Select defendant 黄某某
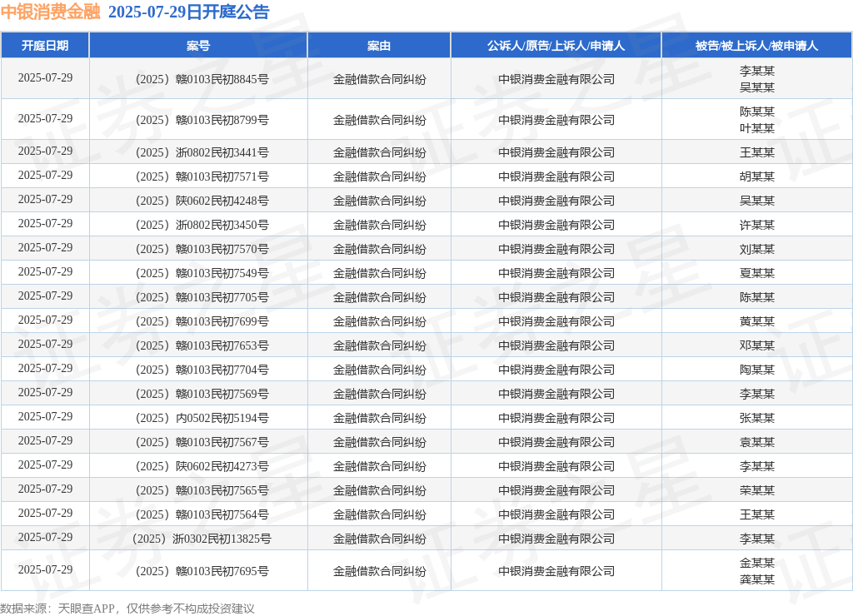853x616 pixels. point(756,321)
